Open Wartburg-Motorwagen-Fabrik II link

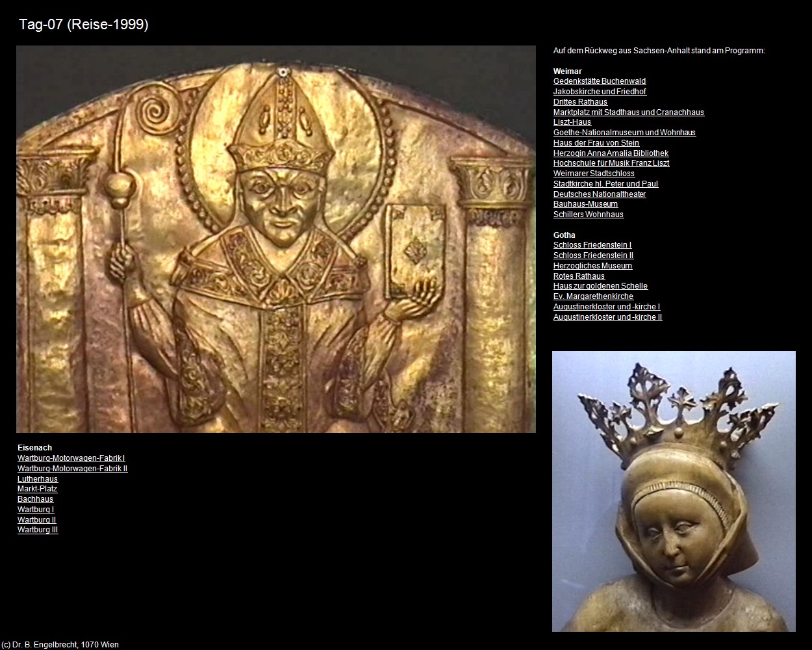tap(73, 469)
